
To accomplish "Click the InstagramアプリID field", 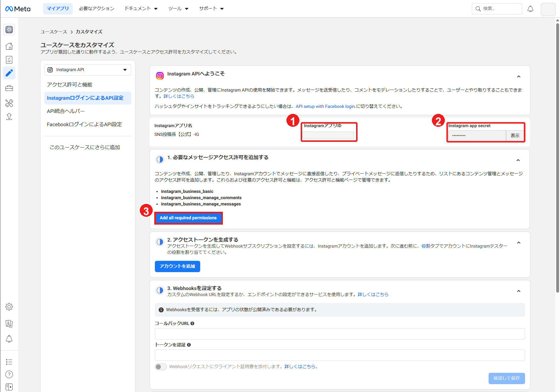I will click(328, 135).
